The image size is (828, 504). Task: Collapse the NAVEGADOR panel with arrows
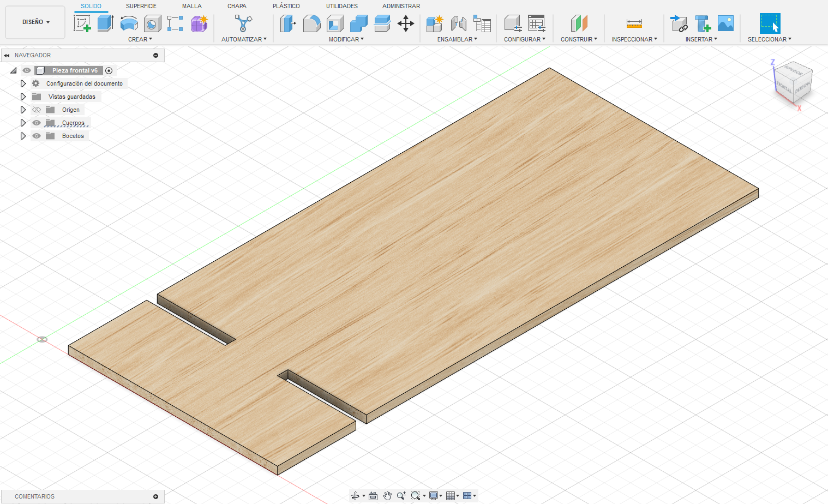pyautogui.click(x=7, y=55)
